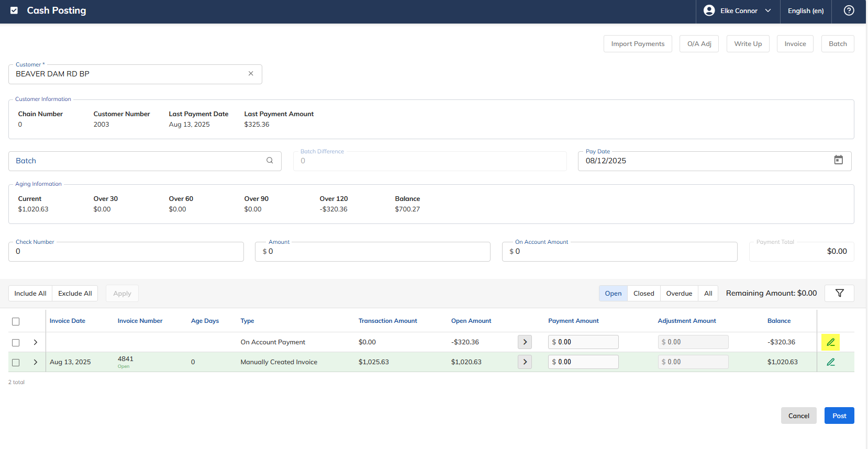Toggle the select-all header checkbox
This screenshot has height=449, width=868.
[16, 321]
